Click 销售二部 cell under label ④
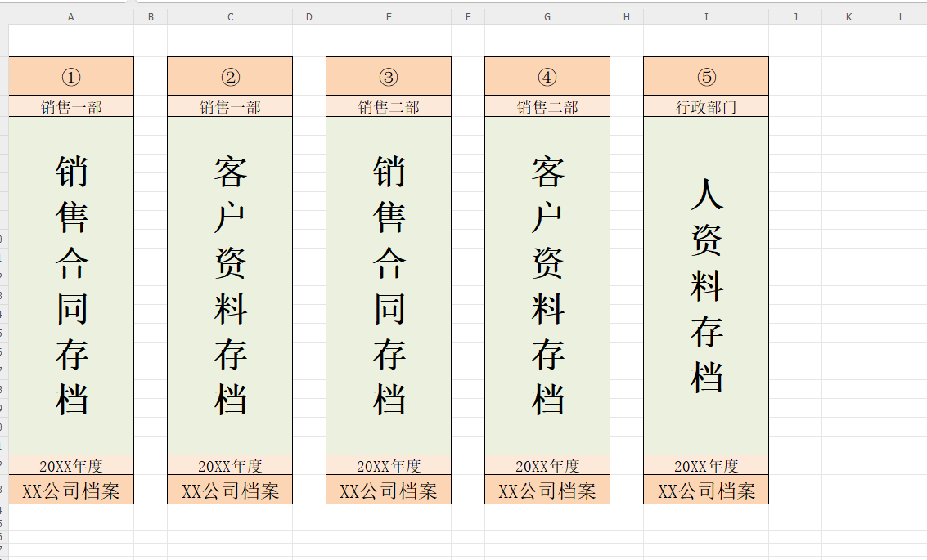Viewport: 927px width, 560px height. pos(547,106)
